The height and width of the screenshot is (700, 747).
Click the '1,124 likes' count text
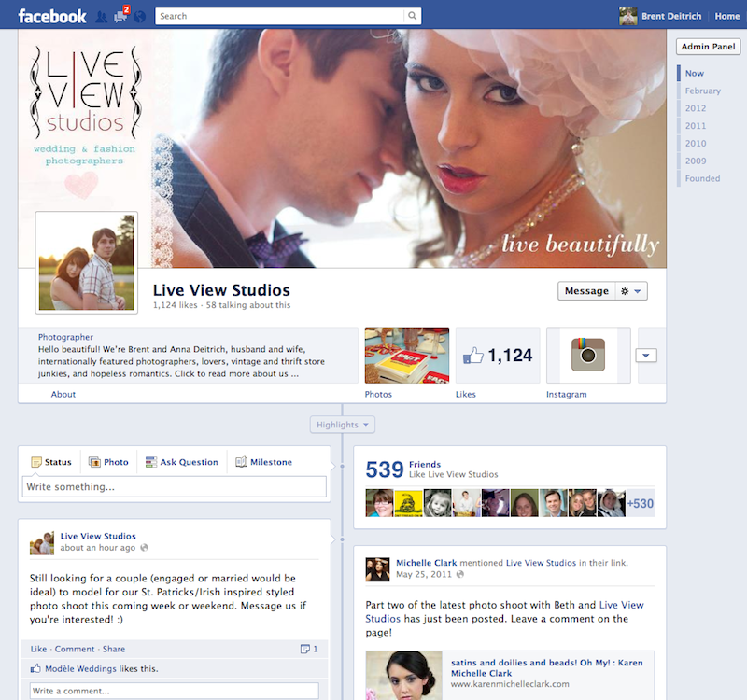click(175, 305)
